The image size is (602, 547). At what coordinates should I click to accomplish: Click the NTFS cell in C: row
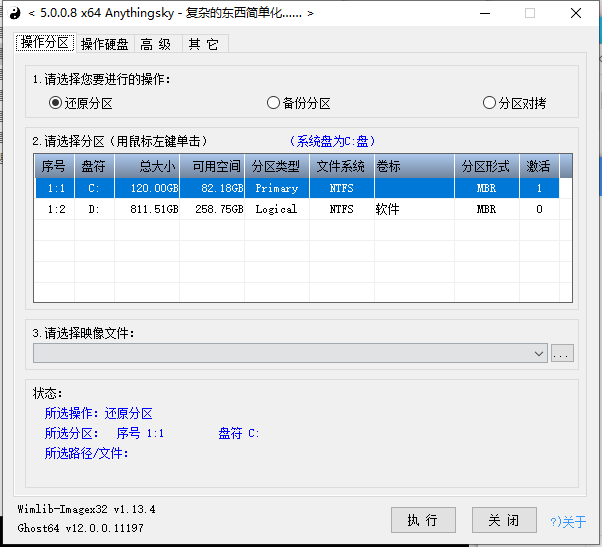342,188
